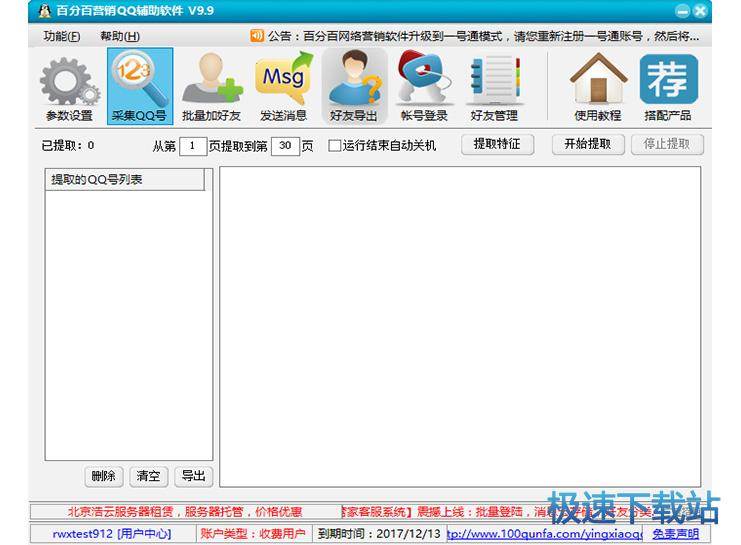Open 参数设置 gear icon
Image resolution: width=741 pixels, height=545 pixels.
[x=69, y=87]
